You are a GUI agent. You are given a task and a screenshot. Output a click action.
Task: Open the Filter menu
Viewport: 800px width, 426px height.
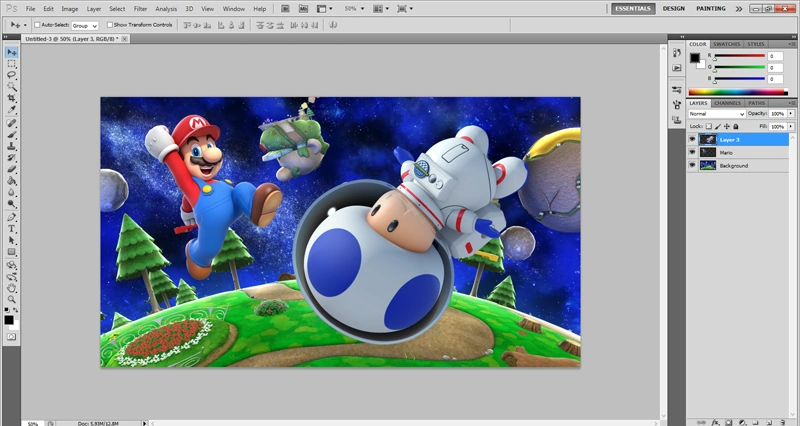coord(139,9)
